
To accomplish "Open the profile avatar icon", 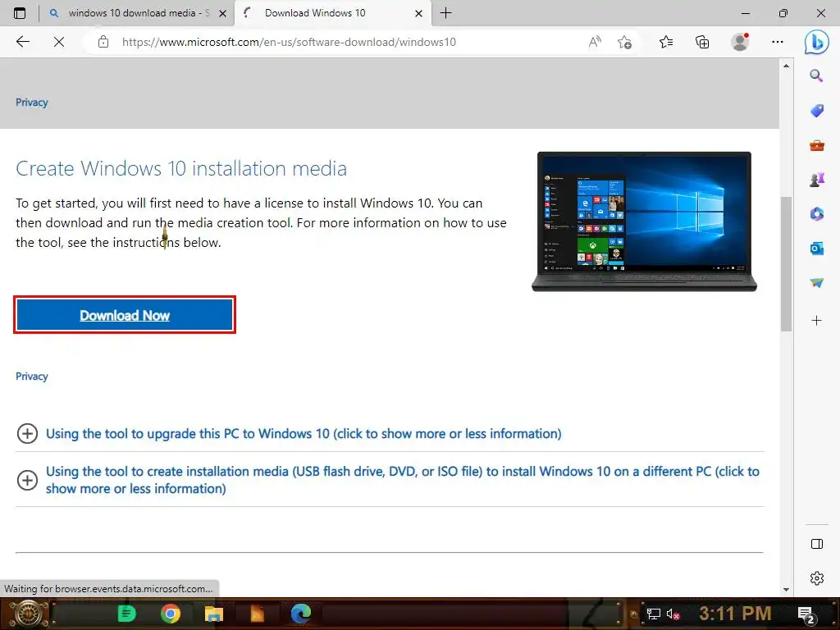I will click(x=740, y=42).
